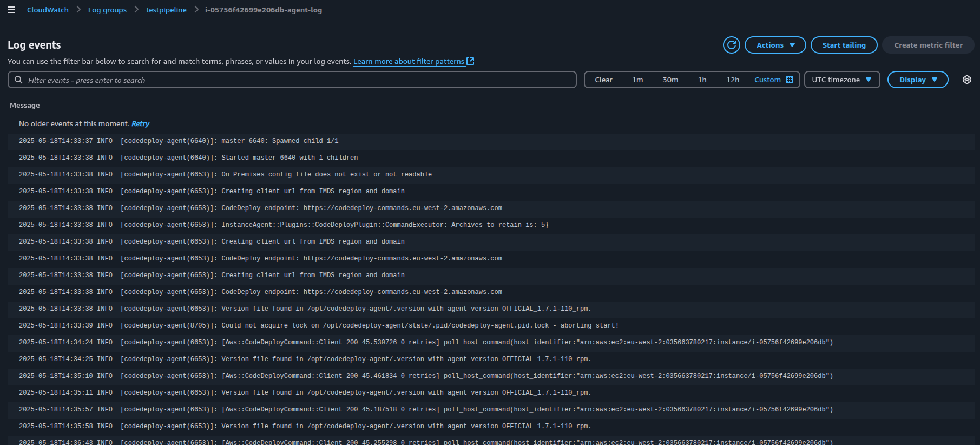Select 14:34:25 'Version file found' row

(491, 359)
